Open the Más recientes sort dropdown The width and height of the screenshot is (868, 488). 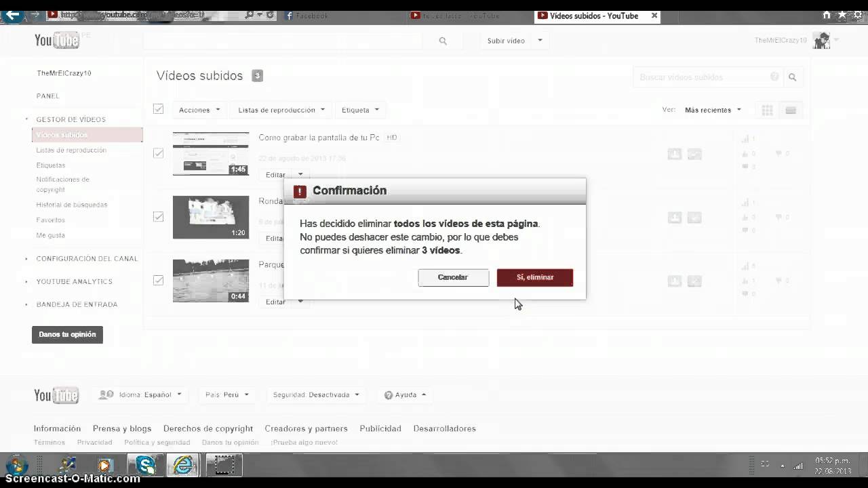click(x=713, y=110)
